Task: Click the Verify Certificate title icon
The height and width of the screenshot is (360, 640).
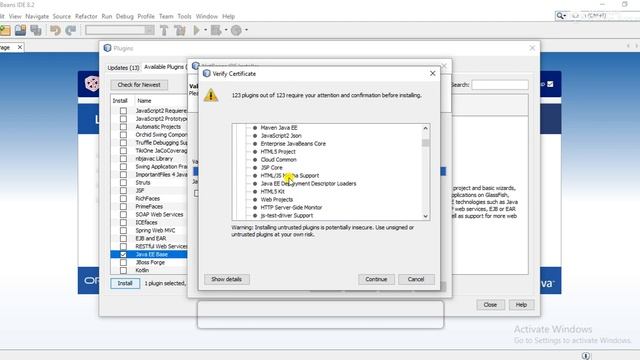Action: click(x=207, y=73)
